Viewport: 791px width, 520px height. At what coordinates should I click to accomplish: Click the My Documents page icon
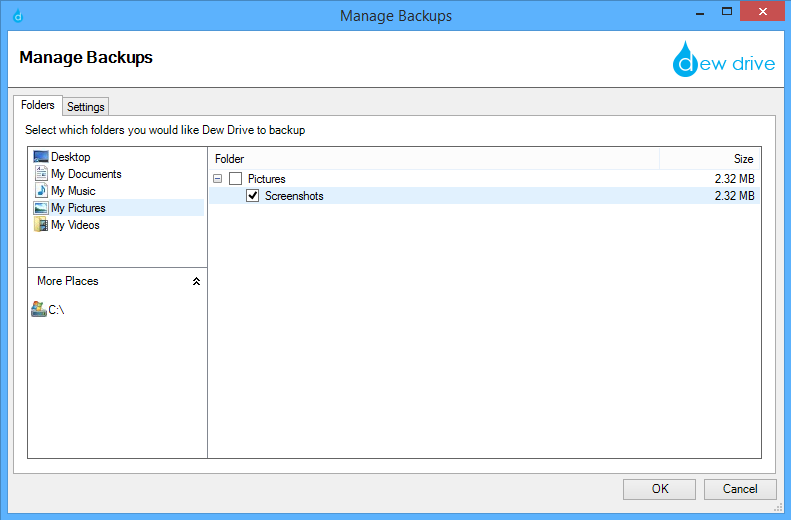pyautogui.click(x=41, y=174)
